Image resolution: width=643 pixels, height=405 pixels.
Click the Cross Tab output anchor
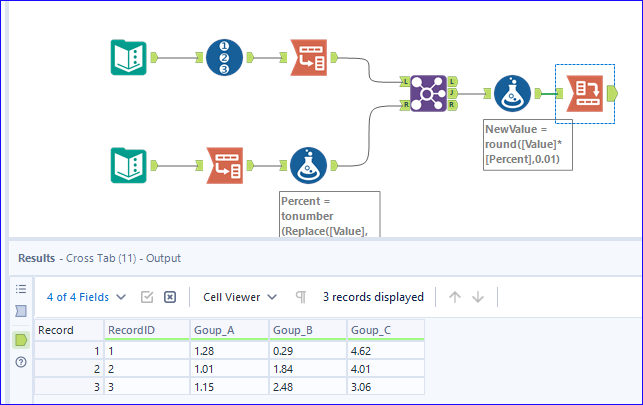click(612, 93)
